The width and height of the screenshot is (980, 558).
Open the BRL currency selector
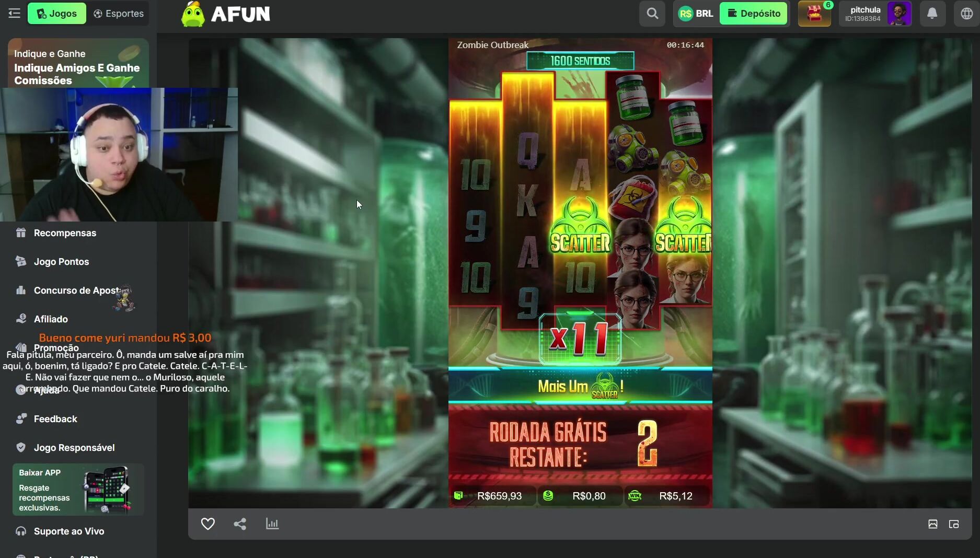[696, 14]
